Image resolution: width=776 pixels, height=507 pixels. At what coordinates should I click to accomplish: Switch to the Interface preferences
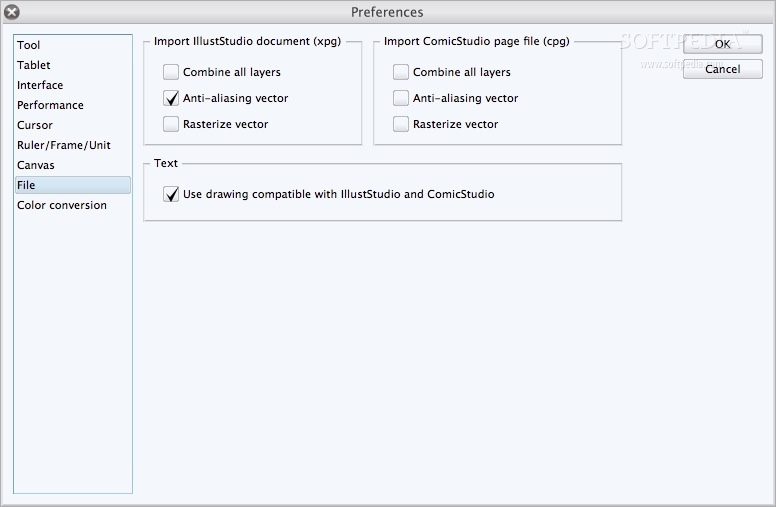click(40, 85)
